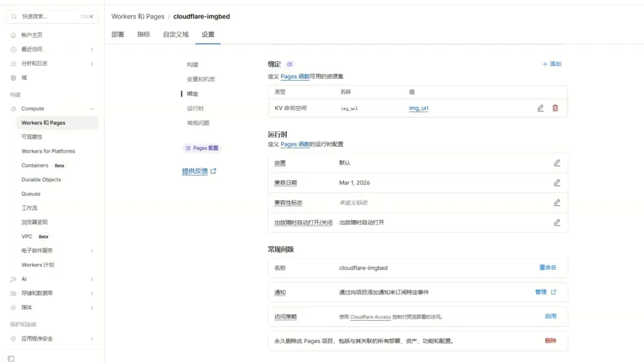Switch to the 自定义域 tab
The image size is (644, 363).
click(175, 34)
